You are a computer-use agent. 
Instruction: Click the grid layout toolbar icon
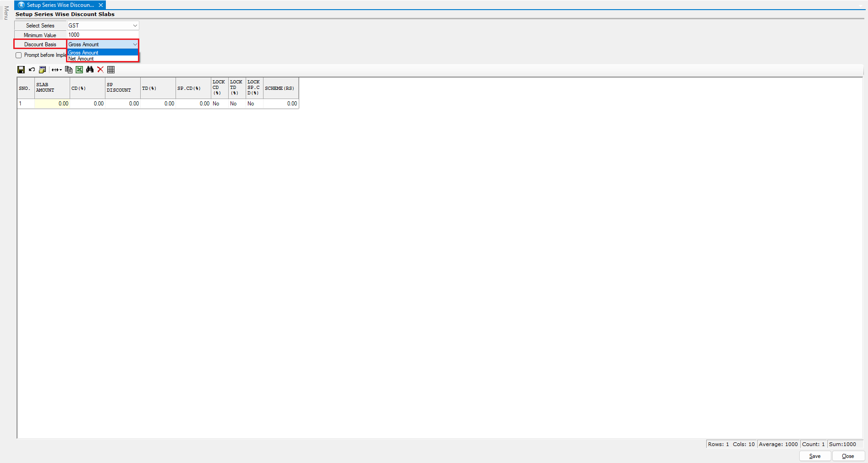111,70
